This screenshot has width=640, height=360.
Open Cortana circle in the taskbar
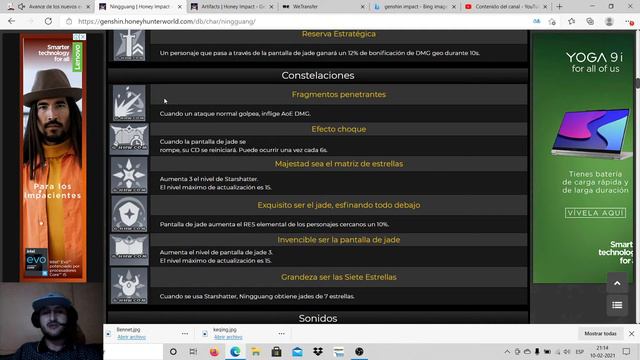point(173,351)
